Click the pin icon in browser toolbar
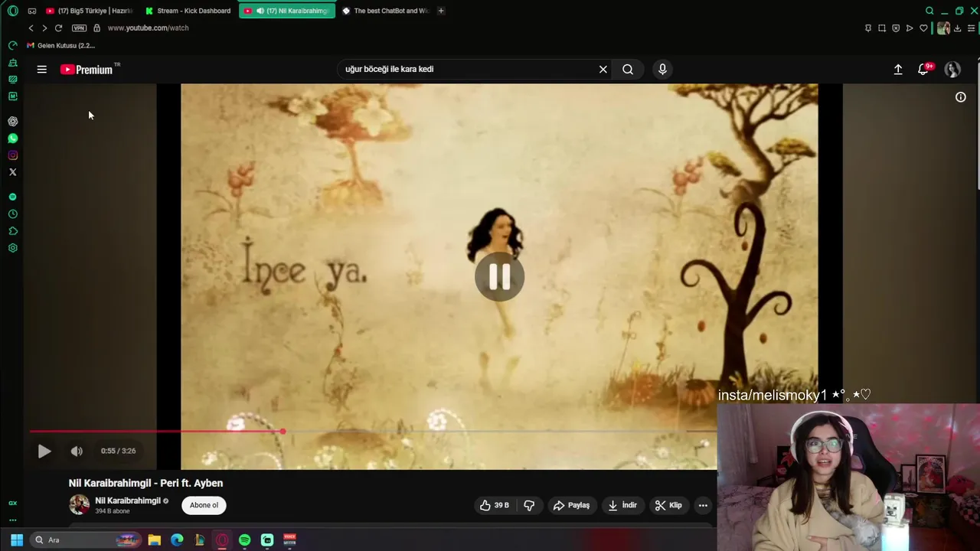The height and width of the screenshot is (551, 980). [x=867, y=28]
